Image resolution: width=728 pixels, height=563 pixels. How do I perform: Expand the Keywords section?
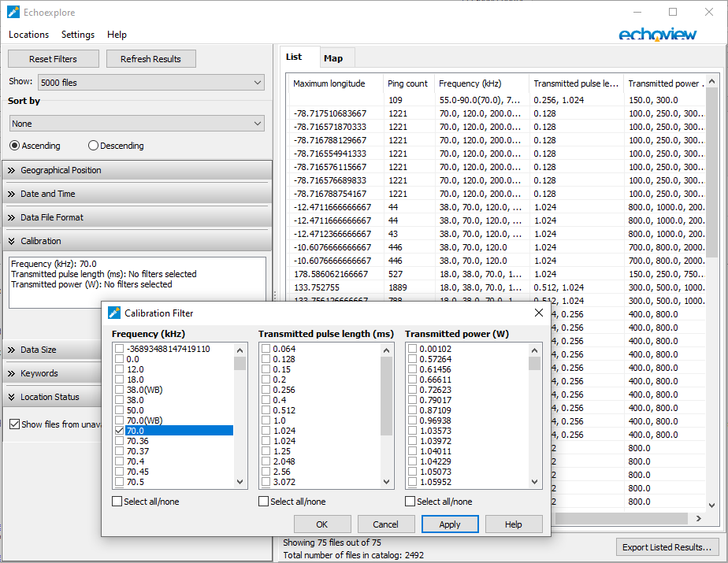pyautogui.click(x=52, y=373)
